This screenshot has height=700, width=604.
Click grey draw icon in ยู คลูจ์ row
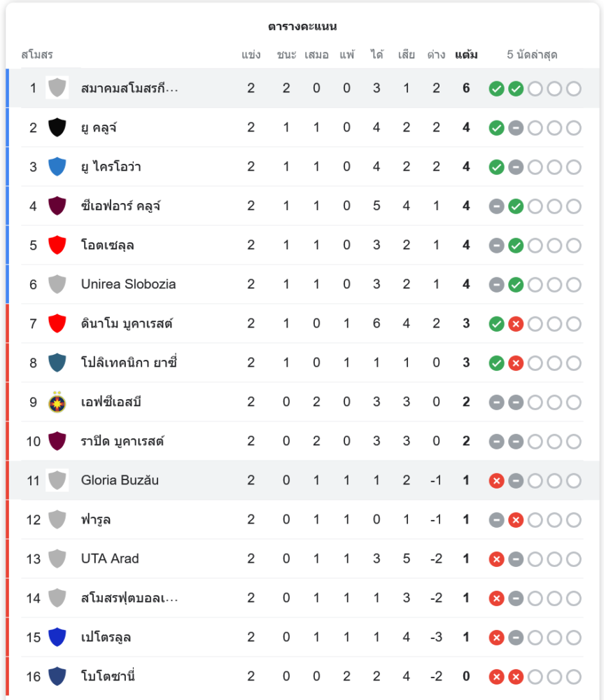(516, 127)
